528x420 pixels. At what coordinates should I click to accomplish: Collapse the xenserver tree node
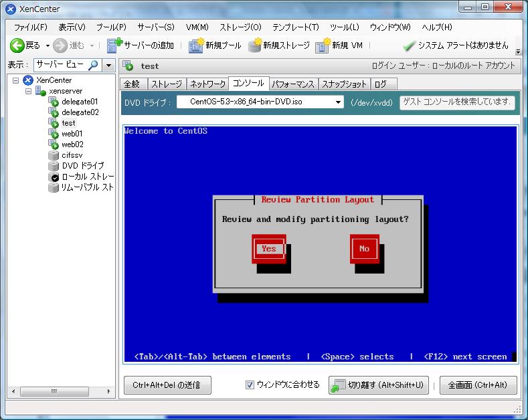[x=28, y=91]
